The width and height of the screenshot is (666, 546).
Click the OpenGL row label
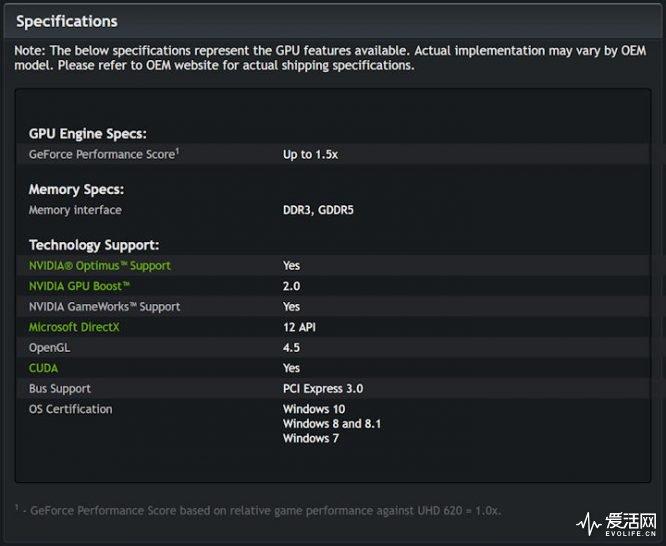pos(49,348)
